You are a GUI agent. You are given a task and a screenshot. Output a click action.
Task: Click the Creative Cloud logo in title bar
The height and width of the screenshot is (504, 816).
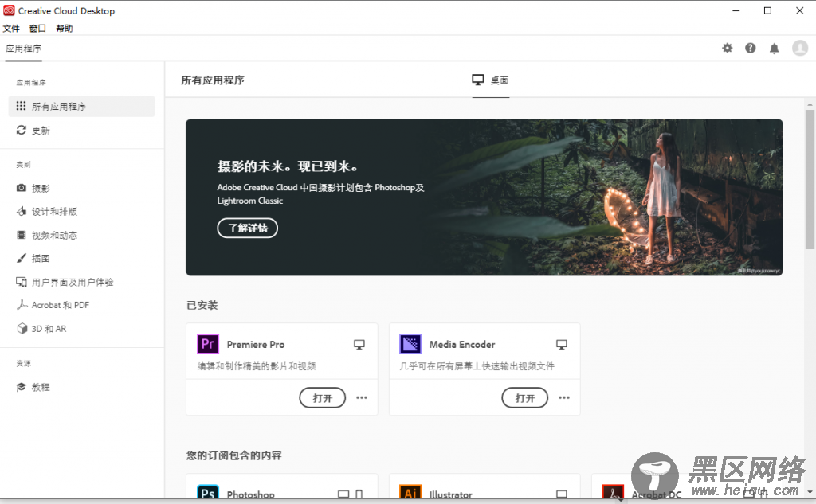pyautogui.click(x=9, y=10)
